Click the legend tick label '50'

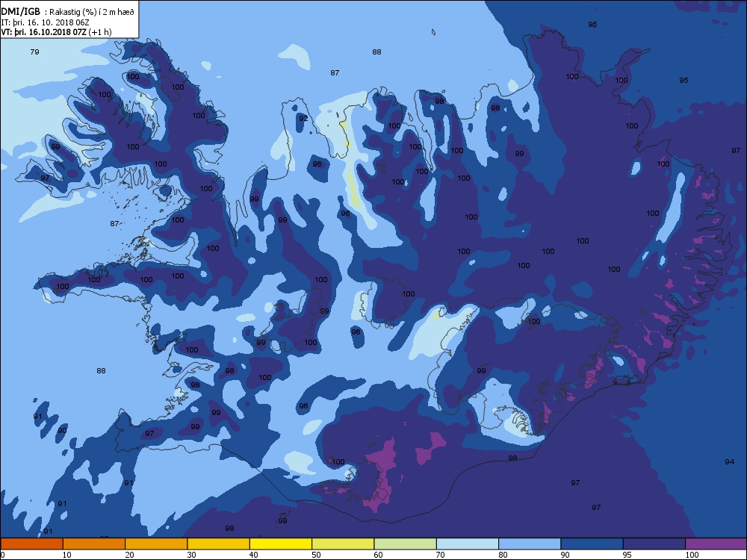click(x=316, y=555)
